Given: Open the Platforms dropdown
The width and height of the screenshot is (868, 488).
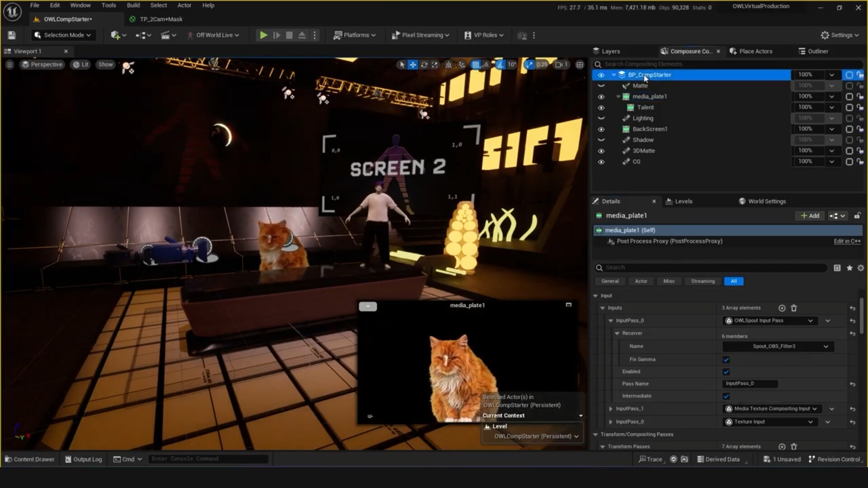Looking at the screenshot, I should [x=354, y=35].
